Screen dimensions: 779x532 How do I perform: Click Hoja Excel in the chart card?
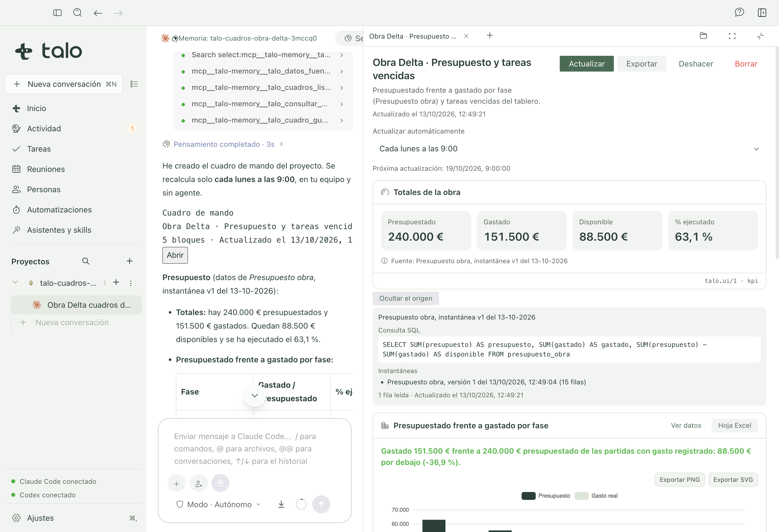tap(734, 425)
